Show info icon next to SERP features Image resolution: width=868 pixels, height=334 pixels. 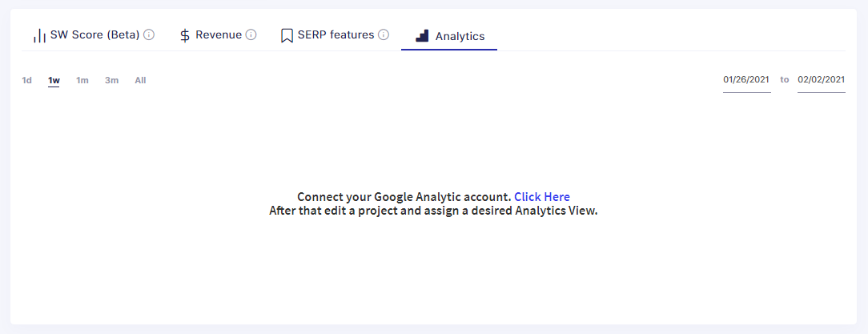[x=384, y=35]
